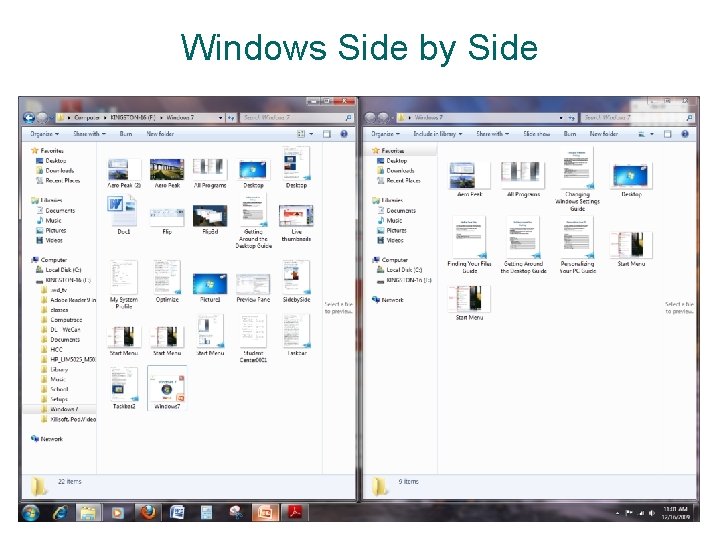Open Share with menu in the left window

coord(90,134)
